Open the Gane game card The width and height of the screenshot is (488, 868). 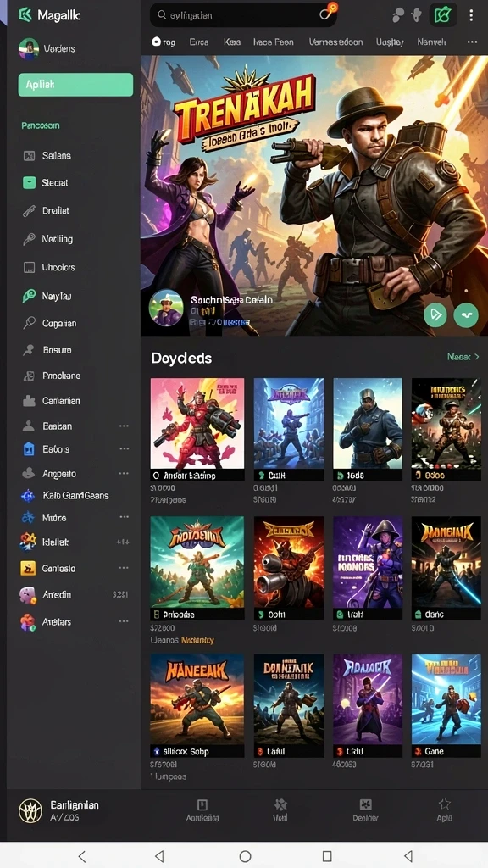point(446,706)
